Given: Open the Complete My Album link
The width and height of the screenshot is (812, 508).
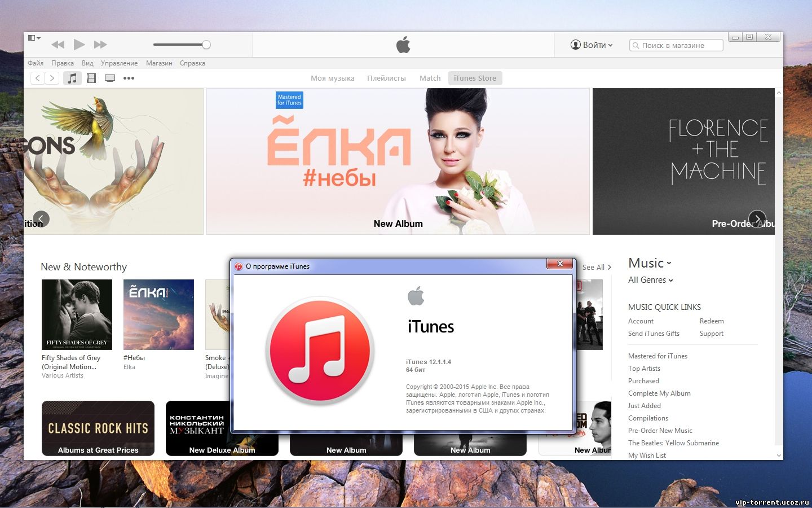Looking at the screenshot, I should coord(659,393).
